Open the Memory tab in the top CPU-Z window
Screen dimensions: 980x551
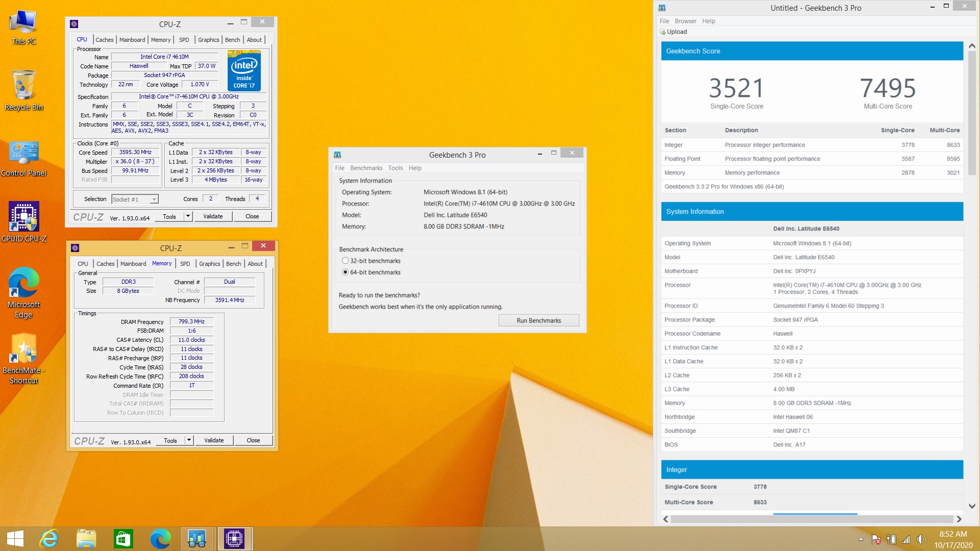click(161, 40)
